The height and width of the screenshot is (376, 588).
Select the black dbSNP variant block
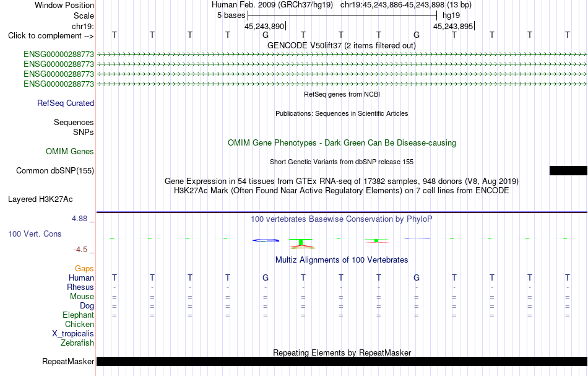coord(568,171)
